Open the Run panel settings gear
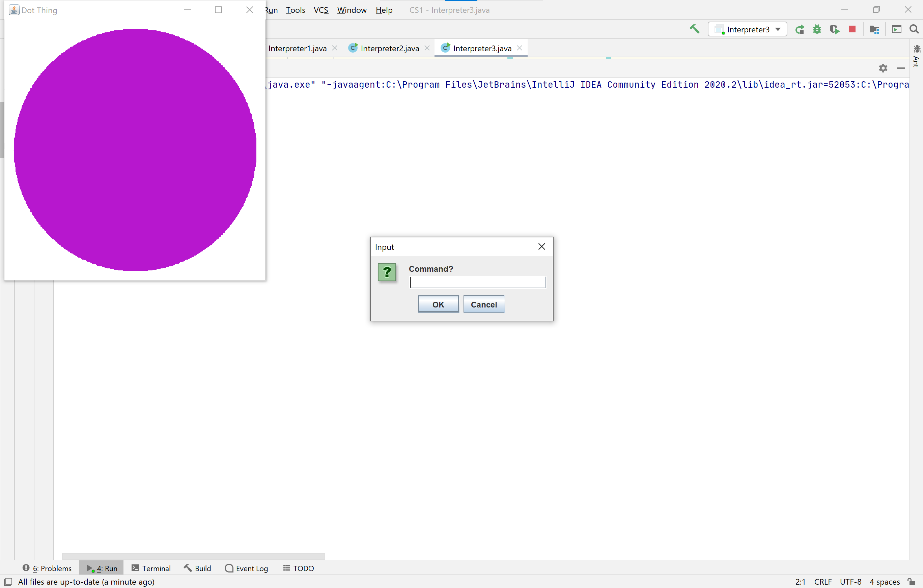 [883, 68]
